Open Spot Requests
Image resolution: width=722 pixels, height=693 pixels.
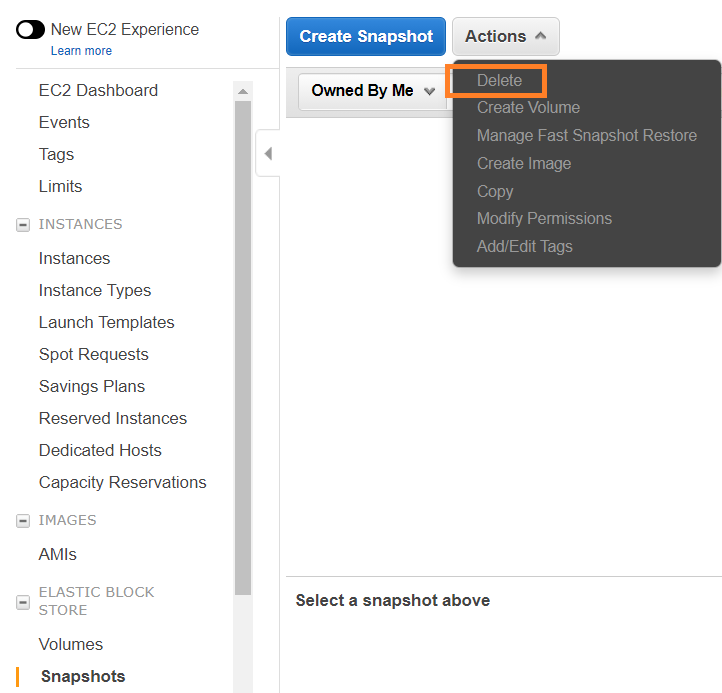click(93, 355)
